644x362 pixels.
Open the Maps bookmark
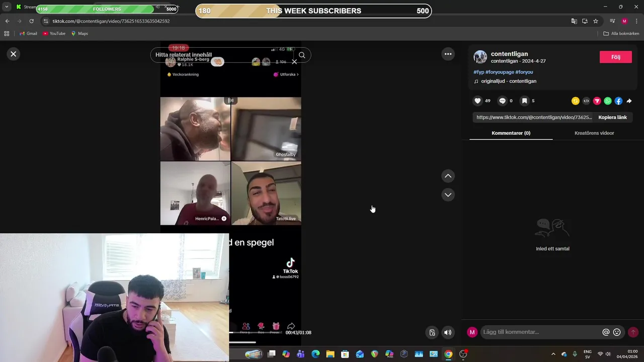[x=79, y=34]
